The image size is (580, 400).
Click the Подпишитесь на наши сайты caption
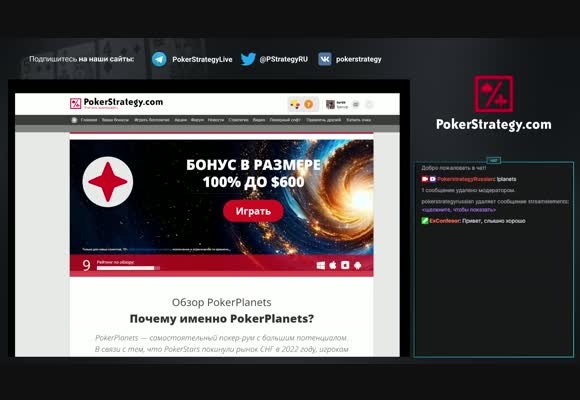(x=82, y=59)
